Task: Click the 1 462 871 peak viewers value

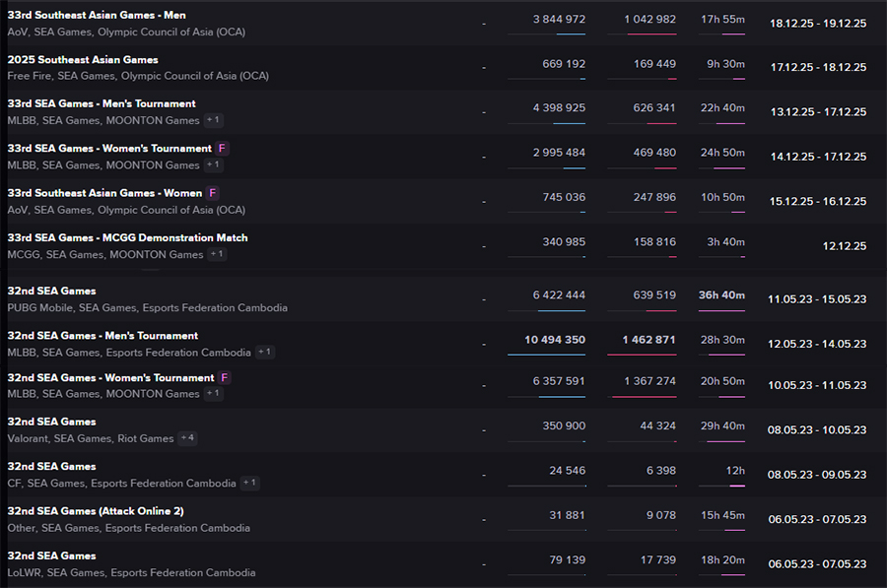Action: point(648,340)
